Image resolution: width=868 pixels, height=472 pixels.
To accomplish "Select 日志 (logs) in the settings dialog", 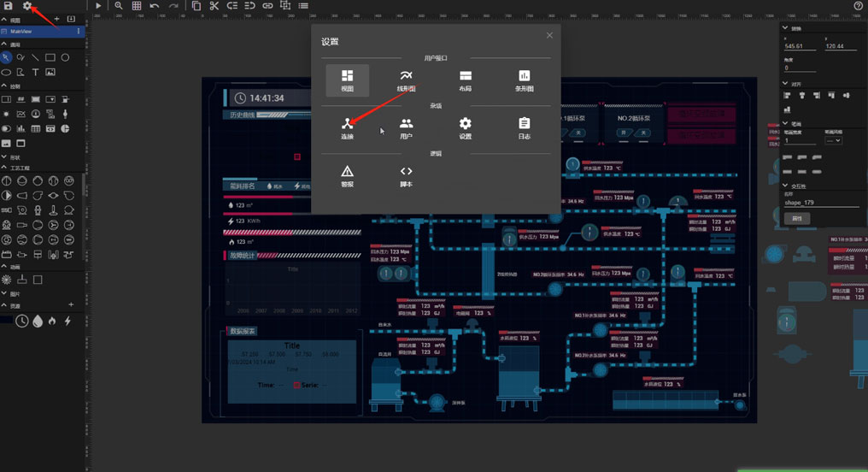I will [524, 128].
